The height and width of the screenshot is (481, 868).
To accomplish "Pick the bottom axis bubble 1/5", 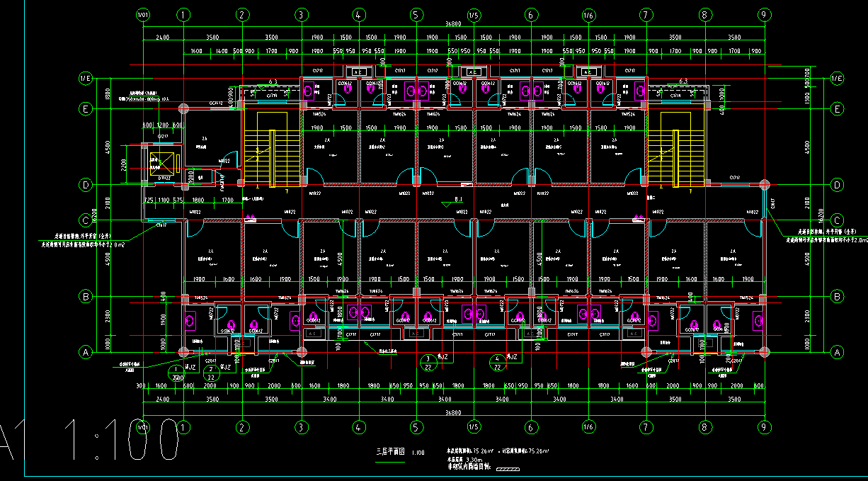I will (473, 427).
